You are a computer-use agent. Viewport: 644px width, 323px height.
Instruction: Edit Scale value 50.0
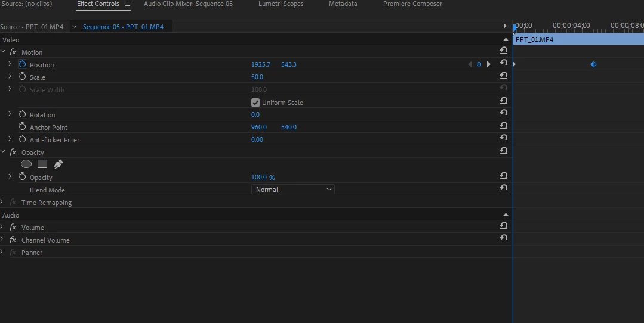pyautogui.click(x=257, y=77)
